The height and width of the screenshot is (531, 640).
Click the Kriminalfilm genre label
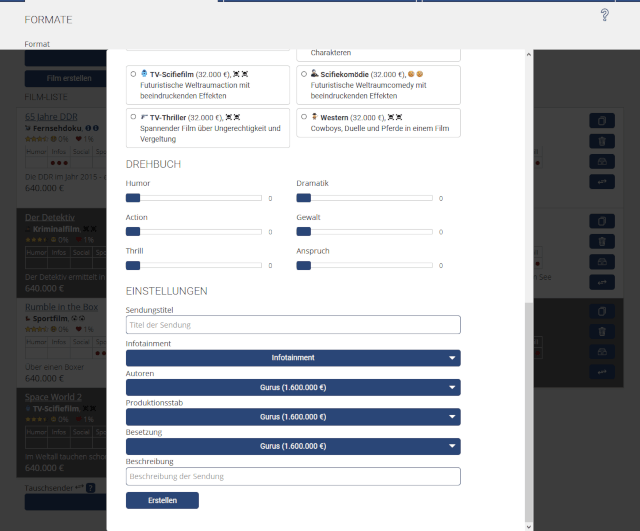[57, 229]
